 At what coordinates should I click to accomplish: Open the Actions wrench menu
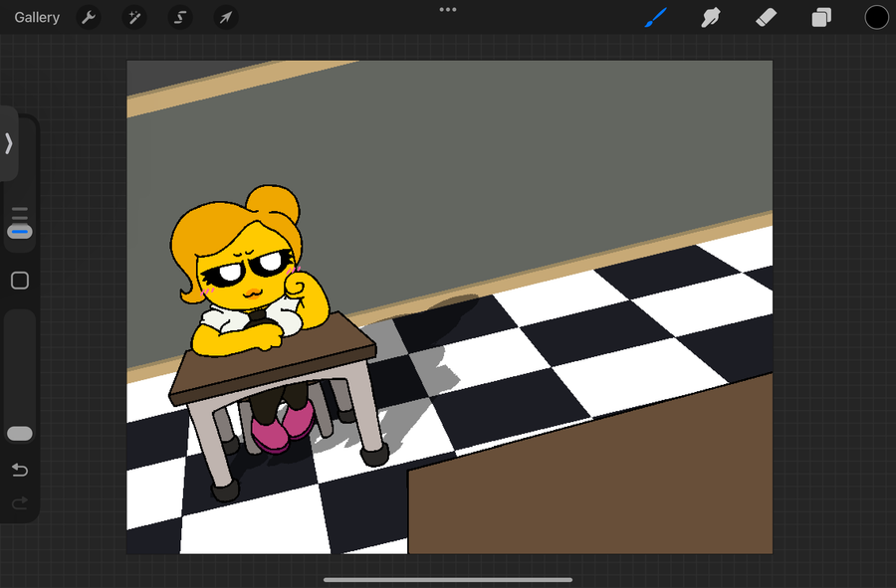89,18
